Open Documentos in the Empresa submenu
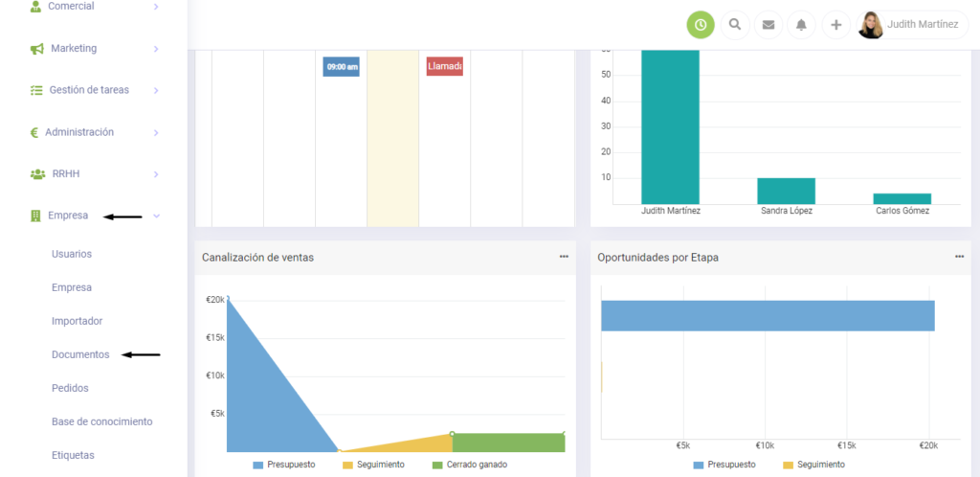This screenshot has height=477, width=980. pyautogui.click(x=80, y=354)
